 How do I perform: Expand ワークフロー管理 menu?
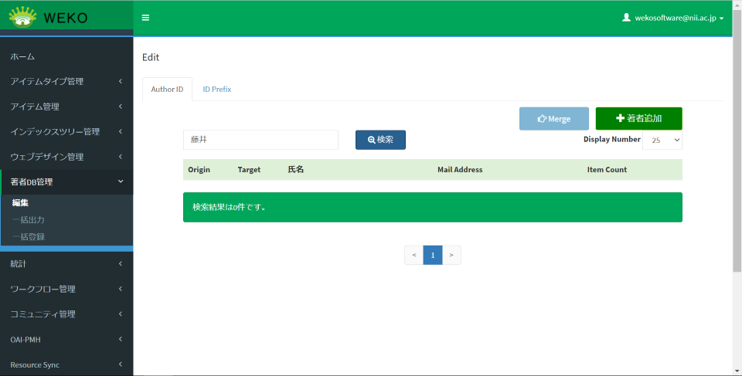pos(66,289)
